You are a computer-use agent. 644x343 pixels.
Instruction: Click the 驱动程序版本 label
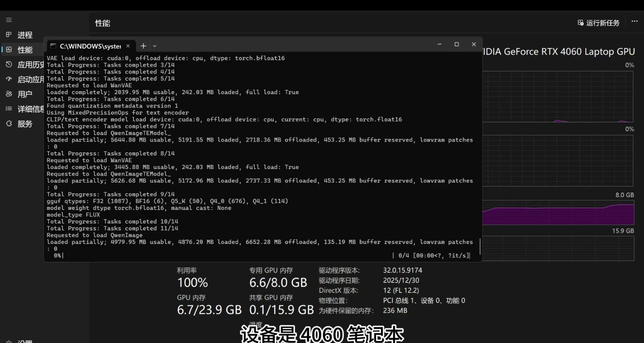coord(339,270)
